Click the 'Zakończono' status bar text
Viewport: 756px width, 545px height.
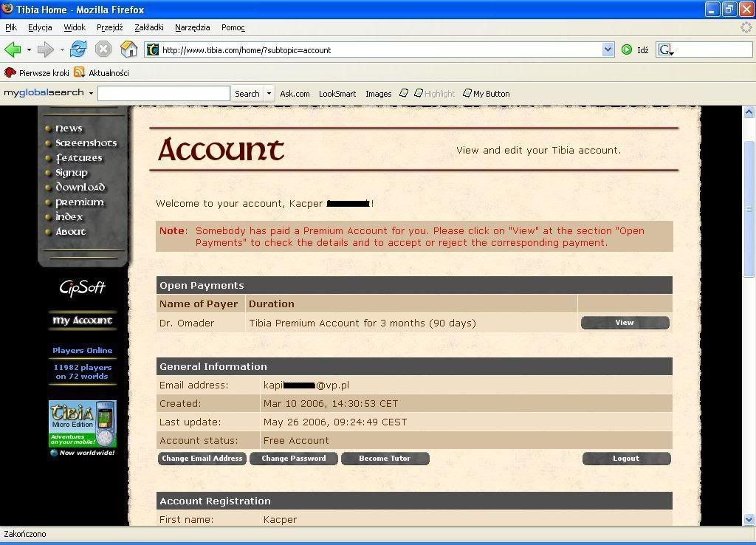tap(25, 534)
